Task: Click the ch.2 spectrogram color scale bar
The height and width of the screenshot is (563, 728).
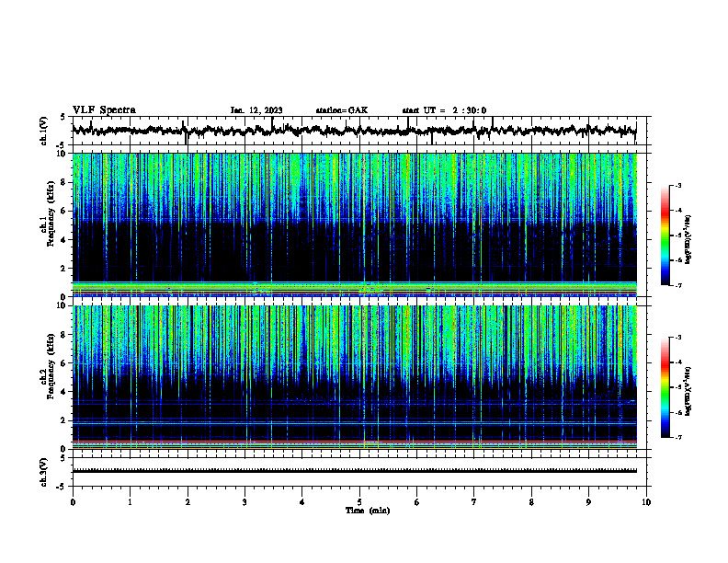Action: [665, 387]
